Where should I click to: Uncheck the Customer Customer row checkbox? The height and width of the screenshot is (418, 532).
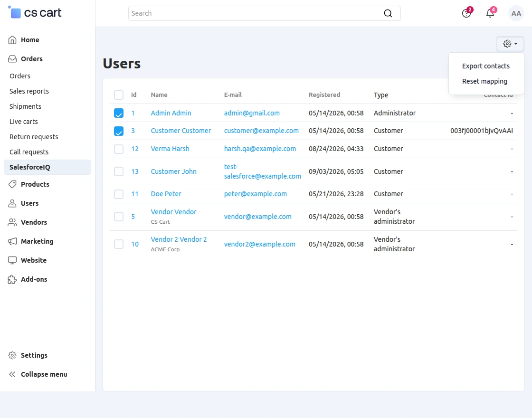(119, 131)
